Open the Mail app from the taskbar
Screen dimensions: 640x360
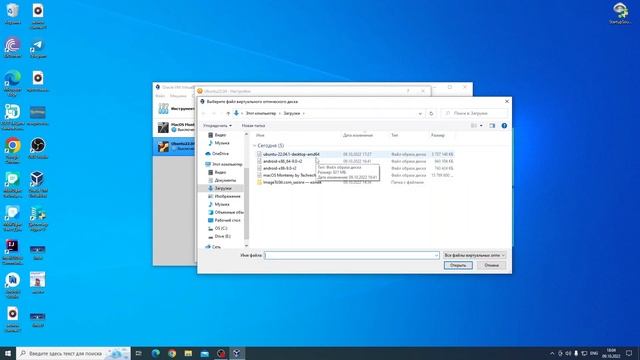204,353
